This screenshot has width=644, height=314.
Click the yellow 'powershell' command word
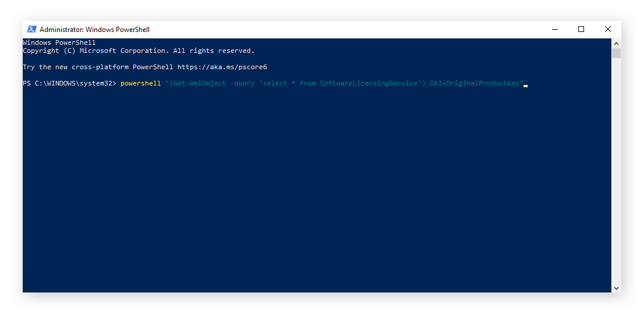coord(140,84)
